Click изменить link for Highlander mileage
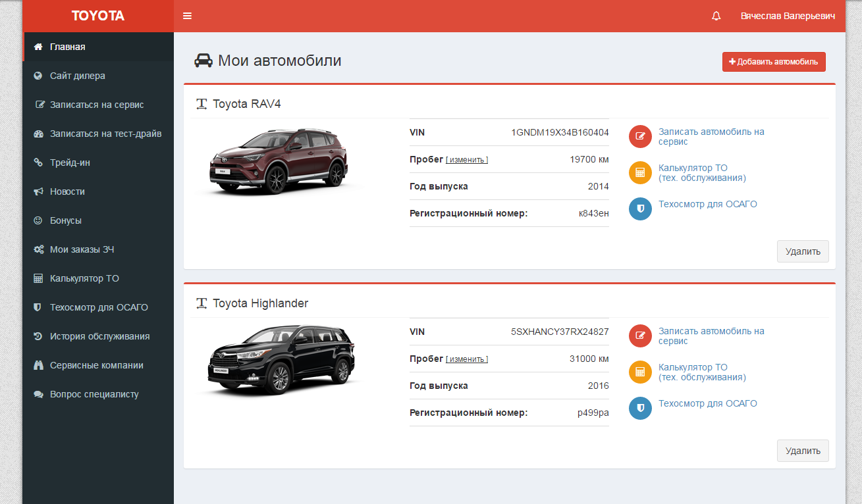Image resolution: width=862 pixels, height=504 pixels. click(x=467, y=359)
